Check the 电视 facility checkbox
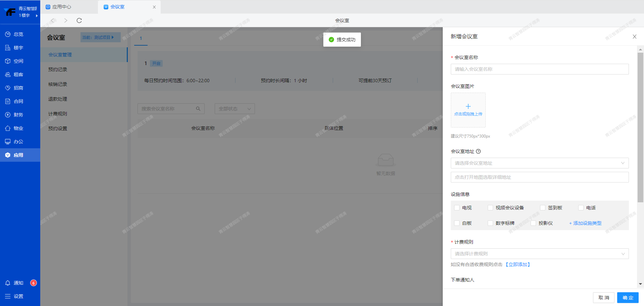 click(457, 208)
